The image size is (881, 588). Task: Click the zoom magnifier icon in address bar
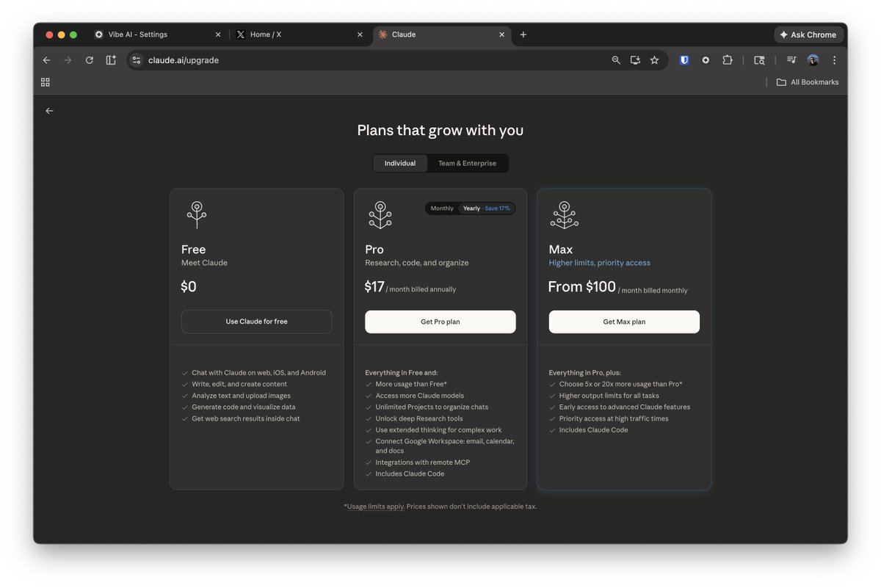[616, 60]
